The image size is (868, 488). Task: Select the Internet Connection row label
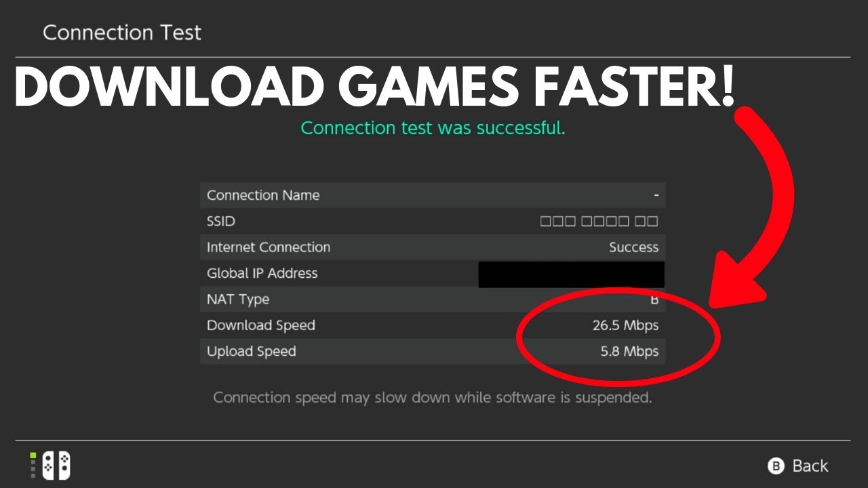[269, 247]
